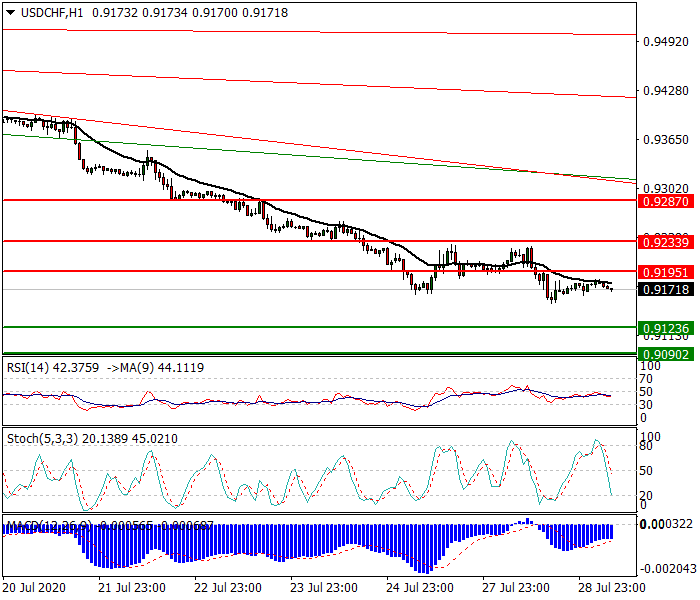Screen dimensions: 700x600
Task: Select the 80 level on Stochastic scale
Action: 646,446
